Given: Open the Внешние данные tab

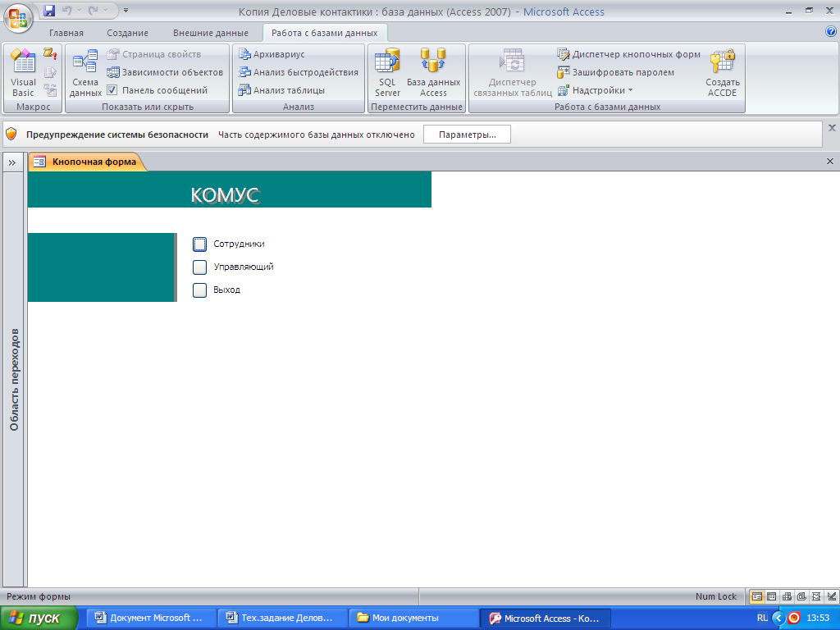Looking at the screenshot, I should click(211, 33).
